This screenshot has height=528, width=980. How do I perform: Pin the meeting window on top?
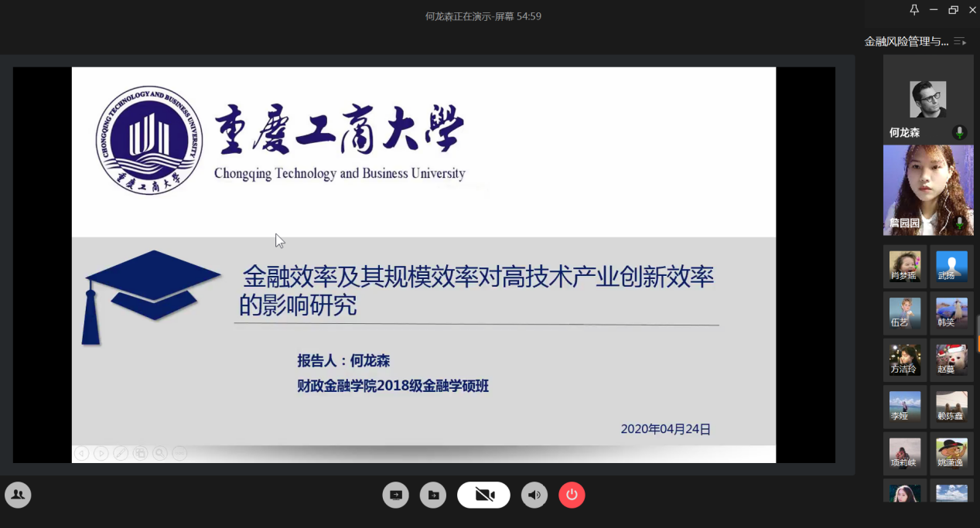(x=914, y=10)
